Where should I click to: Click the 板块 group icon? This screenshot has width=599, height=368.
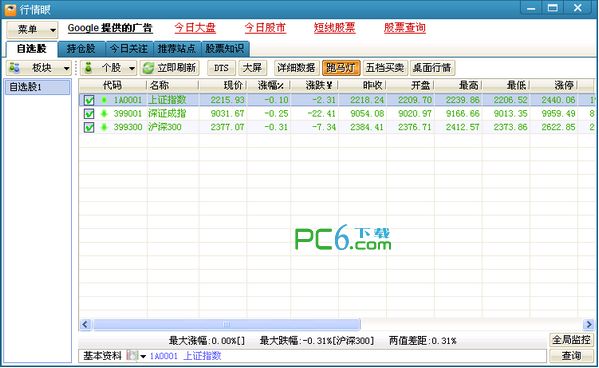[x=15, y=68]
